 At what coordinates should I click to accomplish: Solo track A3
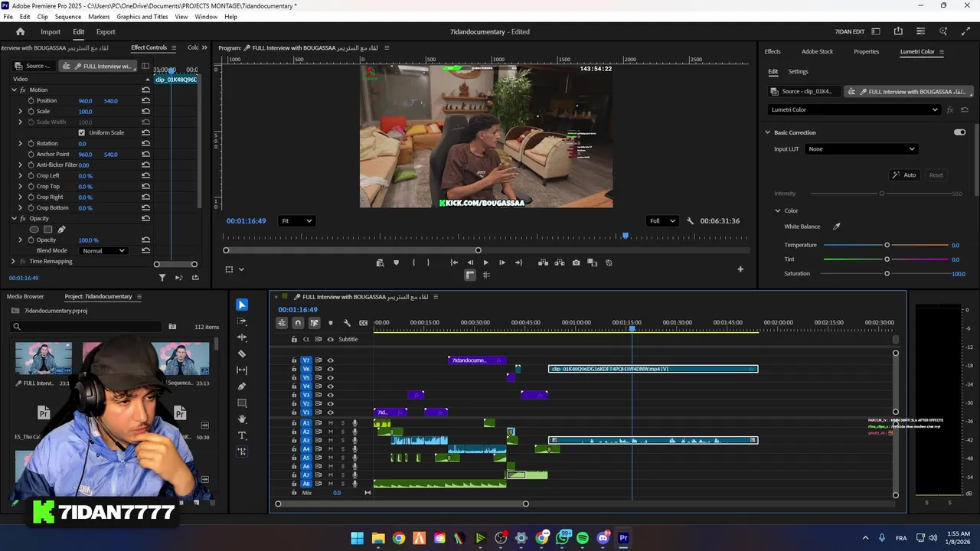coord(343,441)
